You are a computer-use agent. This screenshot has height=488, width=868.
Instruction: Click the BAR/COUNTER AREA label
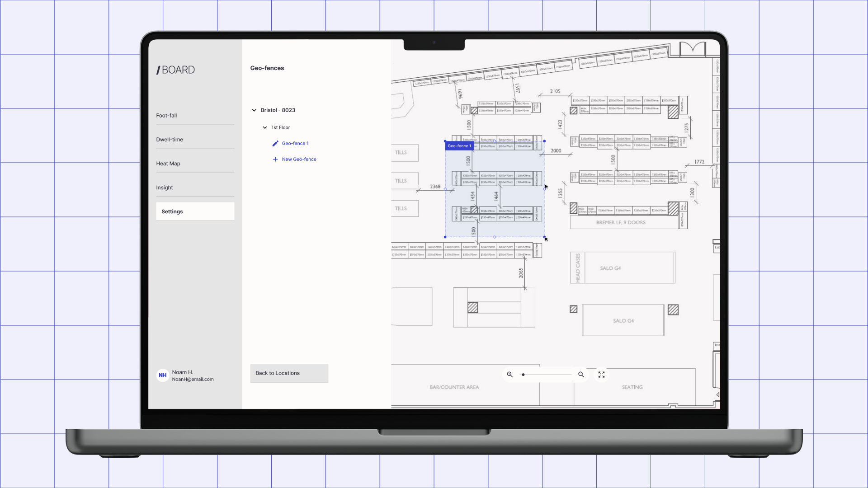(x=454, y=387)
